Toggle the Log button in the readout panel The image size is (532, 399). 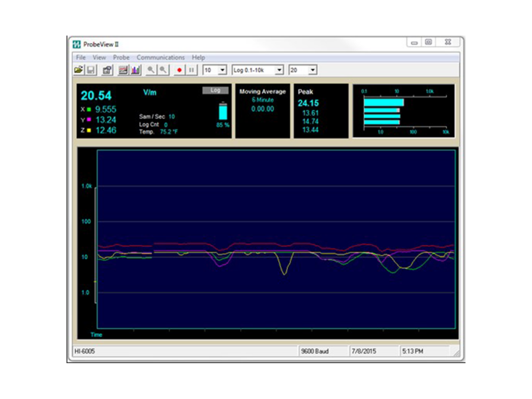pos(216,89)
